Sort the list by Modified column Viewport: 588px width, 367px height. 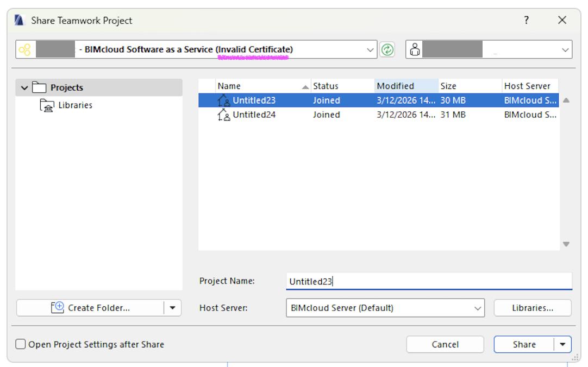coord(406,86)
